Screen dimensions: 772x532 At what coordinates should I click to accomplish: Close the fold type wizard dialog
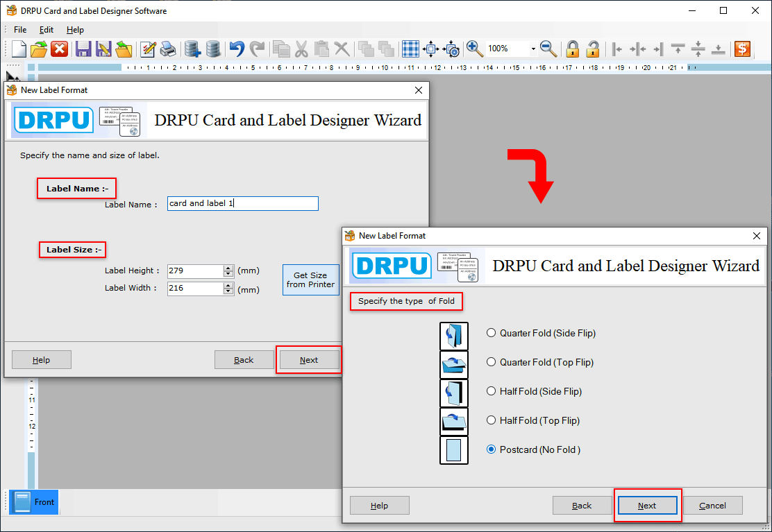[757, 236]
